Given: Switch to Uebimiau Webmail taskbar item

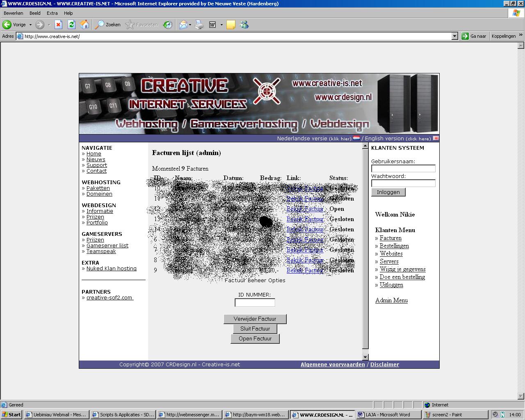Looking at the screenshot, I should [56, 415].
